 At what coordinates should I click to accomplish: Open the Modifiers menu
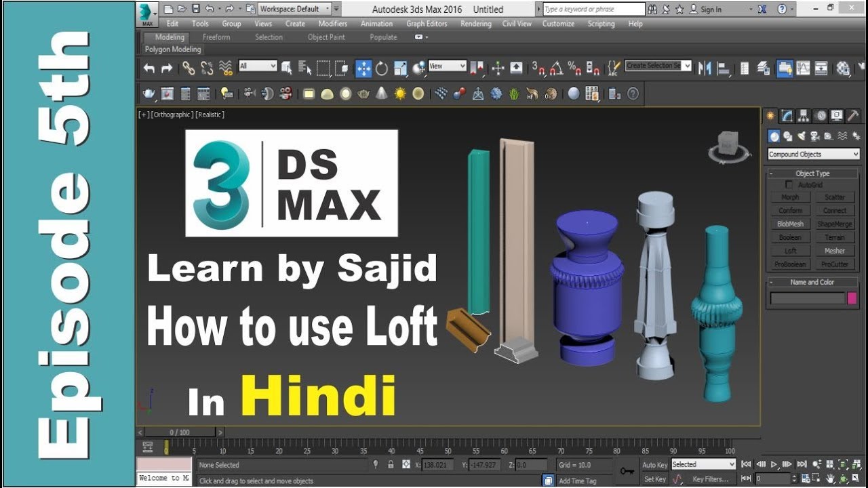coord(333,24)
